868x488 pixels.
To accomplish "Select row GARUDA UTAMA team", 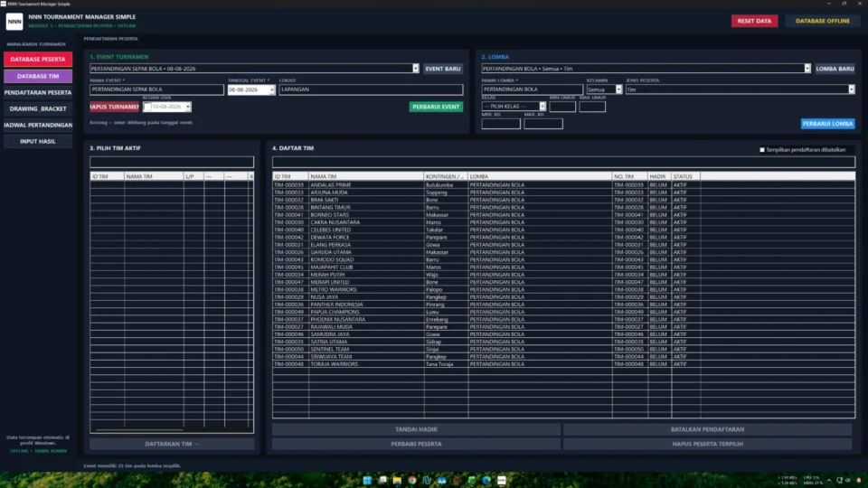I will 563,252.
